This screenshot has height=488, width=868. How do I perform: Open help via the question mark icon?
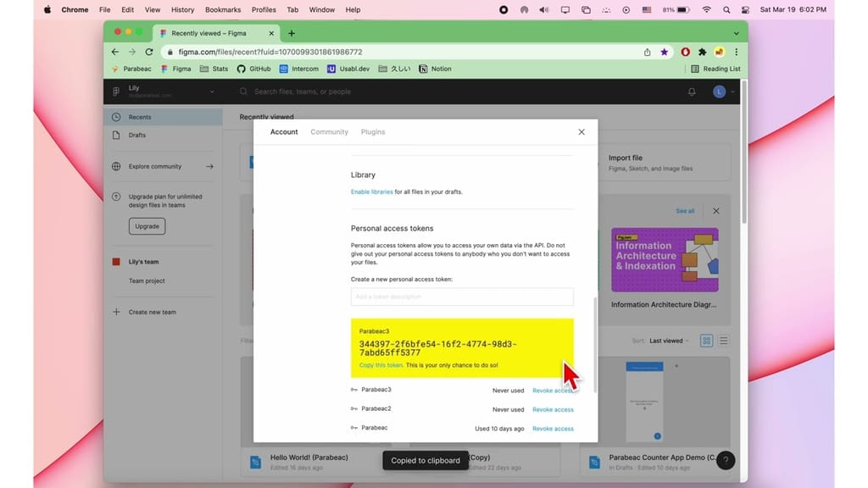click(726, 460)
